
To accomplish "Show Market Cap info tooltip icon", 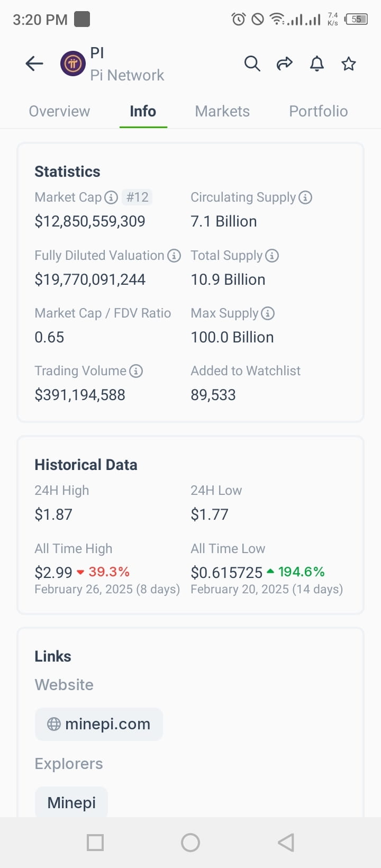I will coord(111,197).
